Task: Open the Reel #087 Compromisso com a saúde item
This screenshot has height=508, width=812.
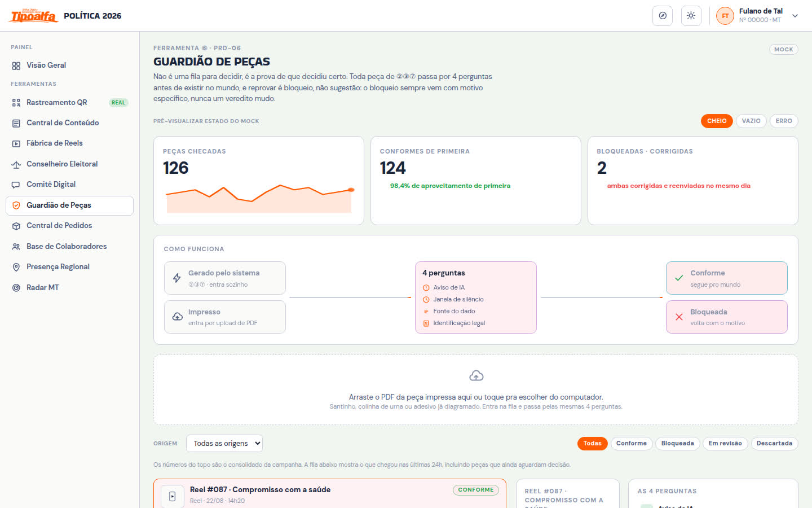Action: click(x=330, y=494)
